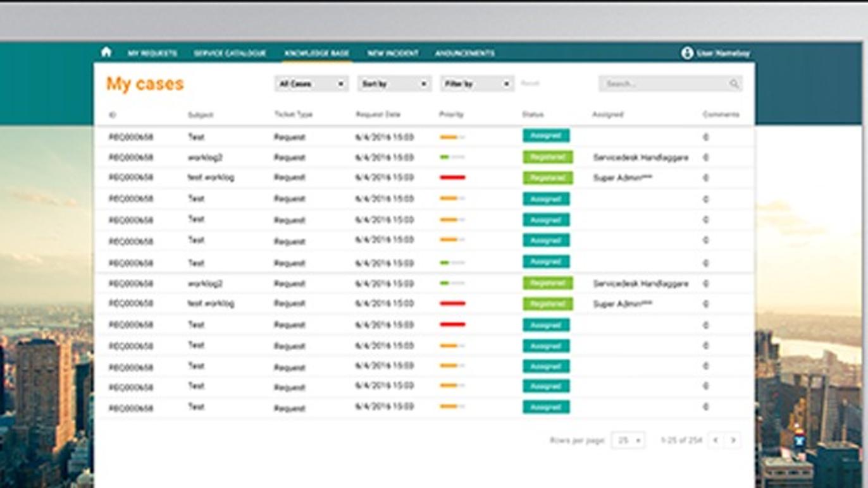Click Registered badge of first worklog2 row
Viewport: 868px width, 488px height.
coord(548,157)
